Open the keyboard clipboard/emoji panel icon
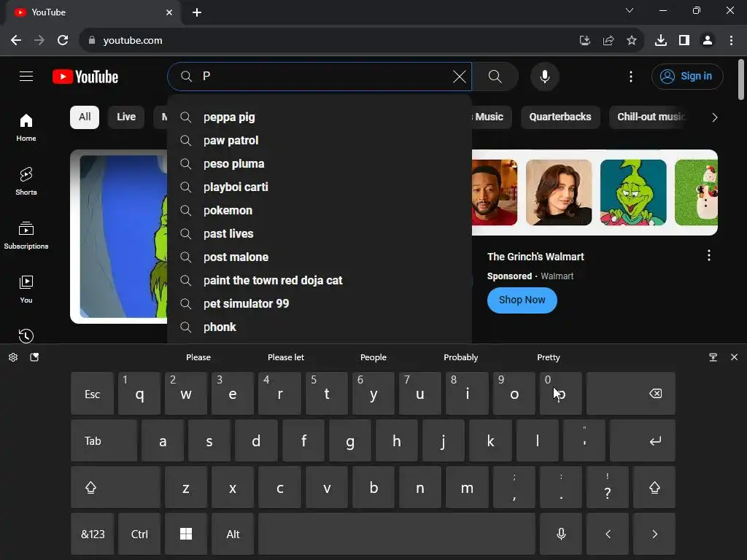747x560 pixels. tap(34, 357)
